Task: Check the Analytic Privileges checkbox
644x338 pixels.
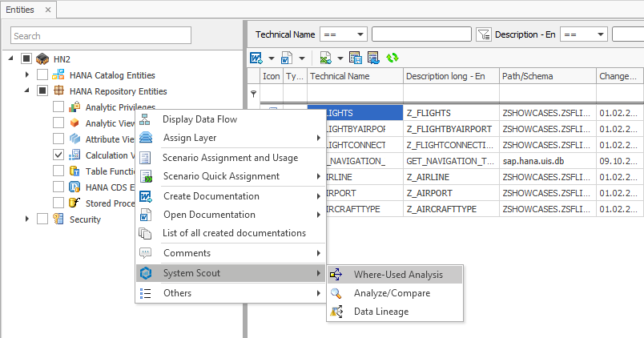Action: coord(58,107)
